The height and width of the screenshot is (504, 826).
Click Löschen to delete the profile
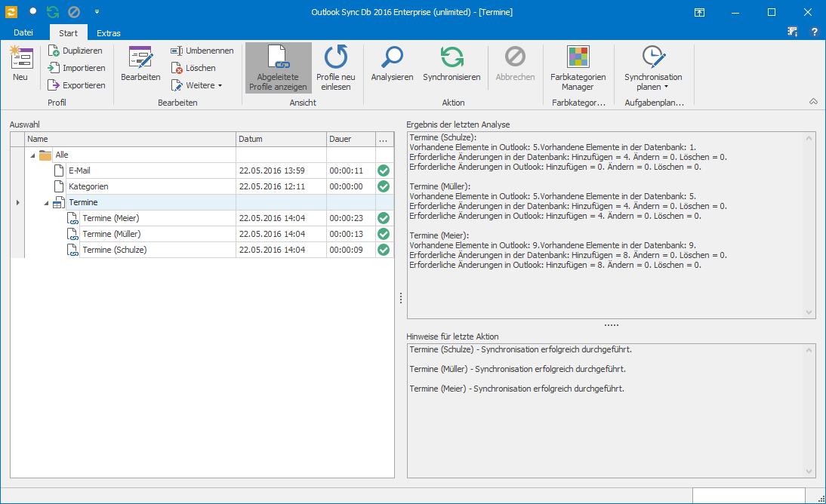click(193, 68)
